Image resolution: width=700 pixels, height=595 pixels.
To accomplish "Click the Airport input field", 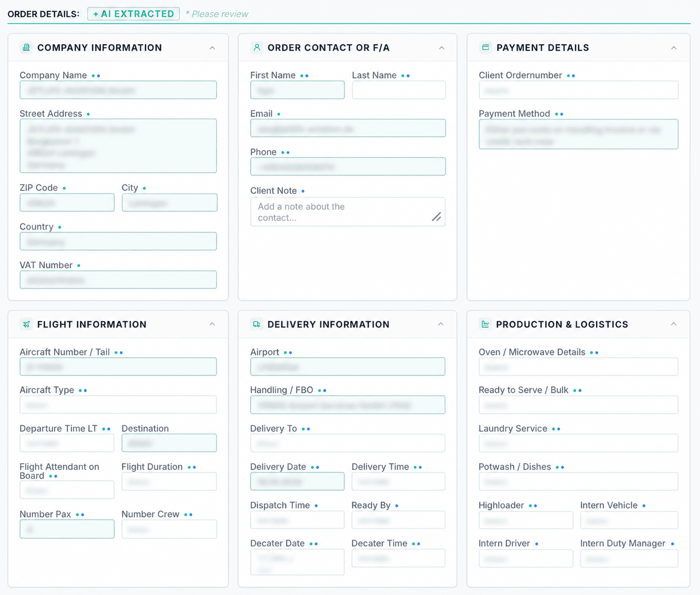I will pos(348,367).
